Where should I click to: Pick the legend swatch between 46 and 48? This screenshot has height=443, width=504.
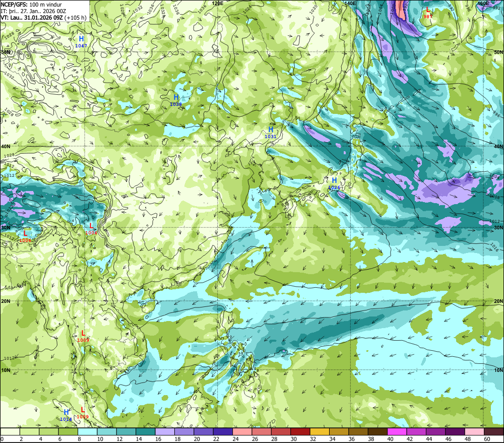tap(455, 432)
